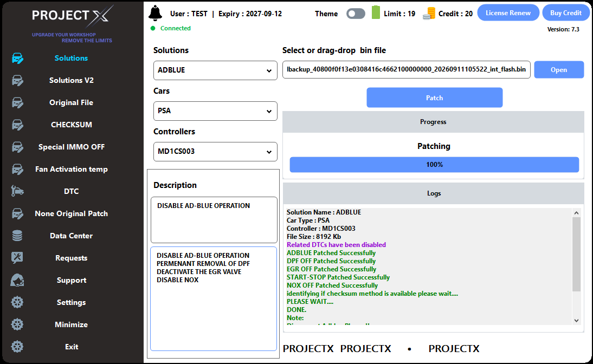Screen dimensions: 593x364
Task: Click the Solutions sidebar icon
Action: pos(17,58)
